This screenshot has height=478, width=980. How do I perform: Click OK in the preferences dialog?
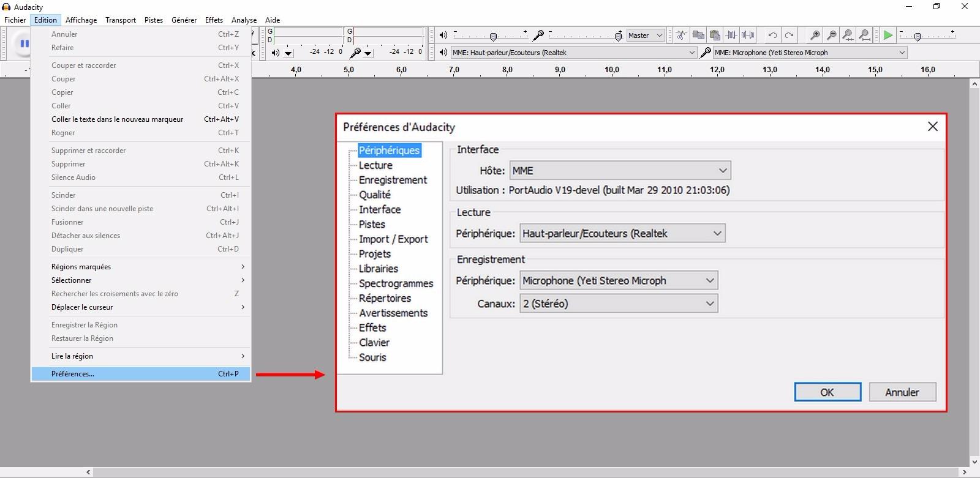[x=827, y=392]
